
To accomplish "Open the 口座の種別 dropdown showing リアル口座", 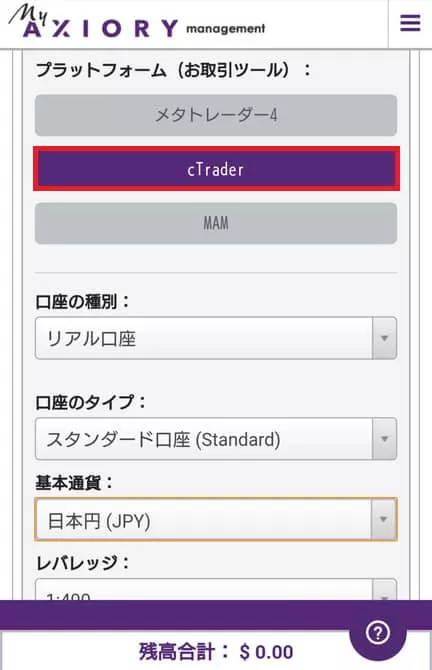I will (216, 338).
